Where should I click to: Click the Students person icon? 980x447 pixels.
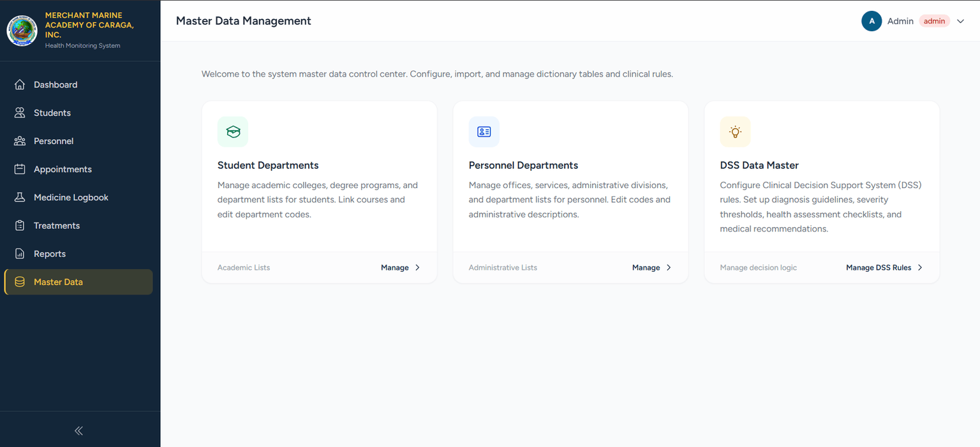20,113
